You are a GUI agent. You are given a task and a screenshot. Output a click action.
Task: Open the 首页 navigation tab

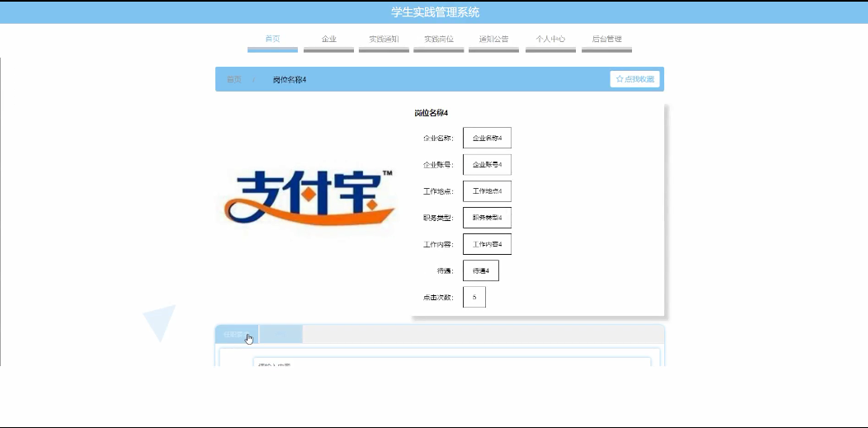(272, 41)
